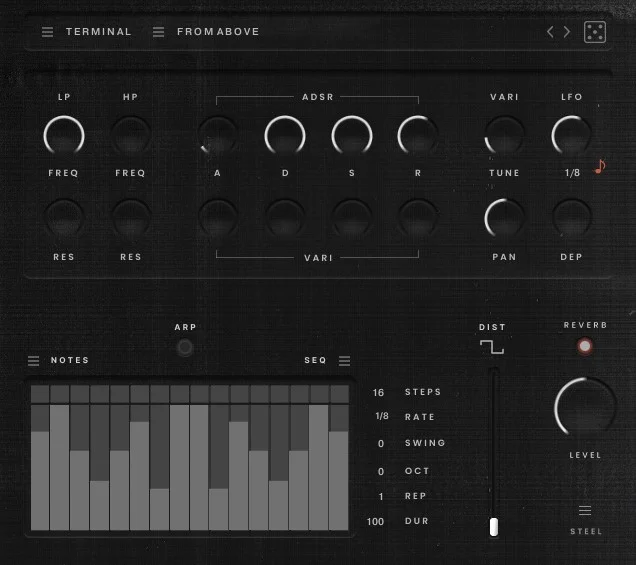The width and height of the screenshot is (636, 565).
Task: Click the FROM ABOVE preset name
Action: 218,32
